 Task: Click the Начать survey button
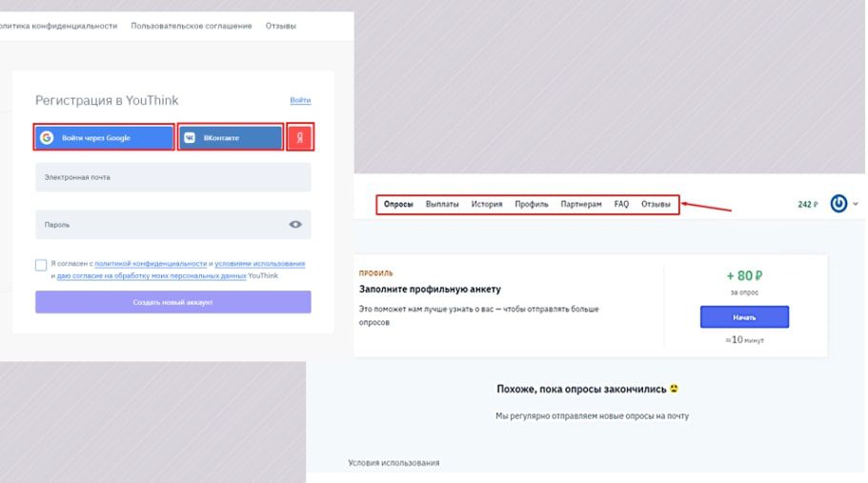(744, 317)
